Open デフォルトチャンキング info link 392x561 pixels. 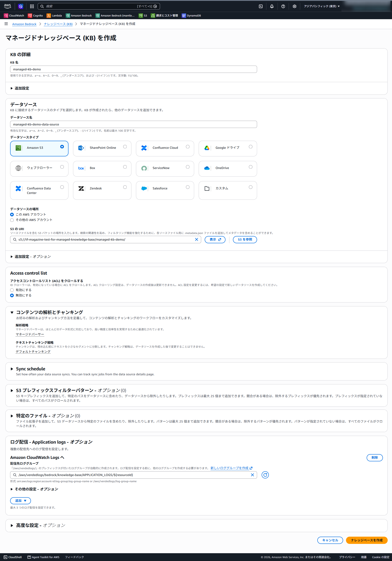coord(33,352)
